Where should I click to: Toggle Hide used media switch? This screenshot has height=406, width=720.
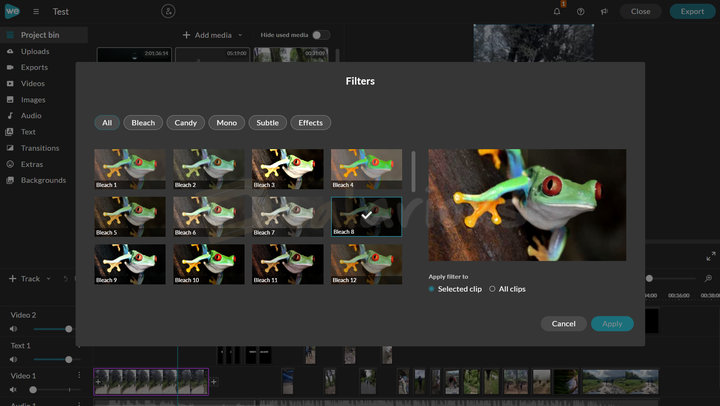pos(321,35)
